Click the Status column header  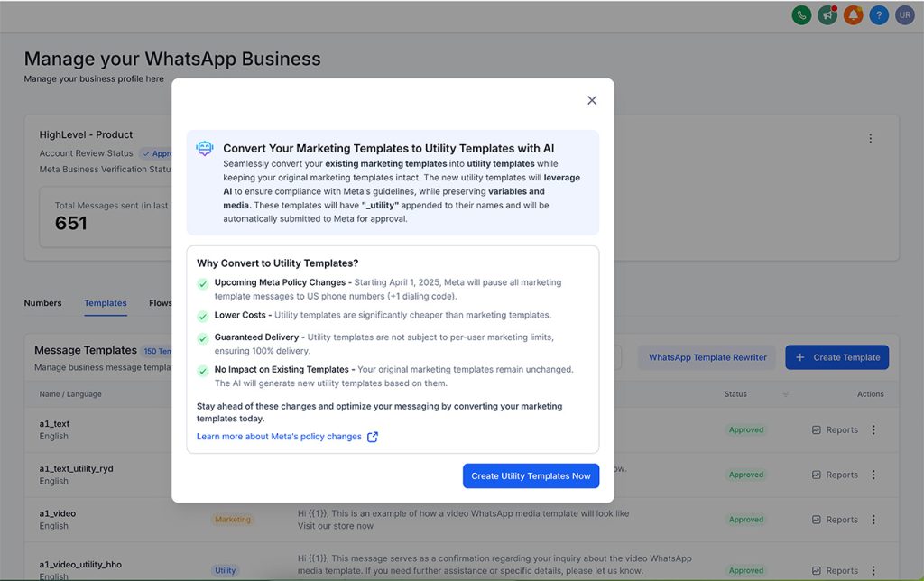coord(735,393)
